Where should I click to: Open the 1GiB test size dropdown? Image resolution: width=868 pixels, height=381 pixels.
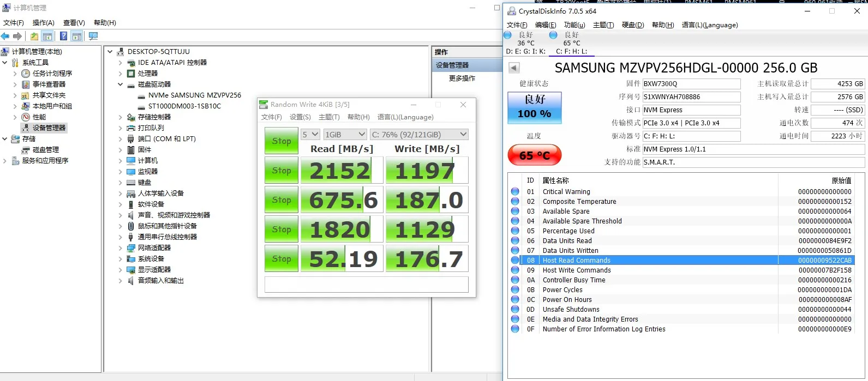345,134
